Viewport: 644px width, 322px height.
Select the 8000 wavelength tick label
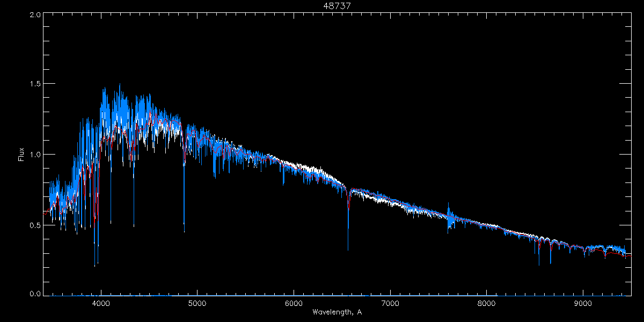click(486, 303)
